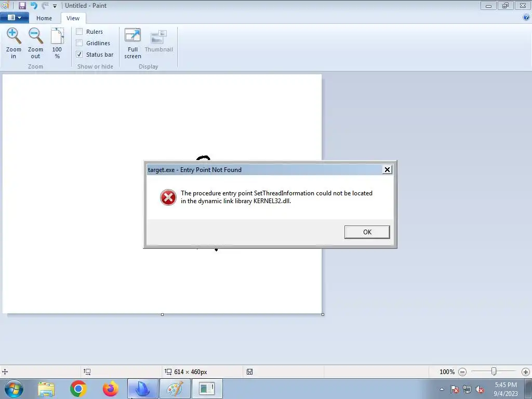The image size is (532, 399).
Task: Open the Customize Quick Access Toolbar arrow
Action: click(x=55, y=6)
